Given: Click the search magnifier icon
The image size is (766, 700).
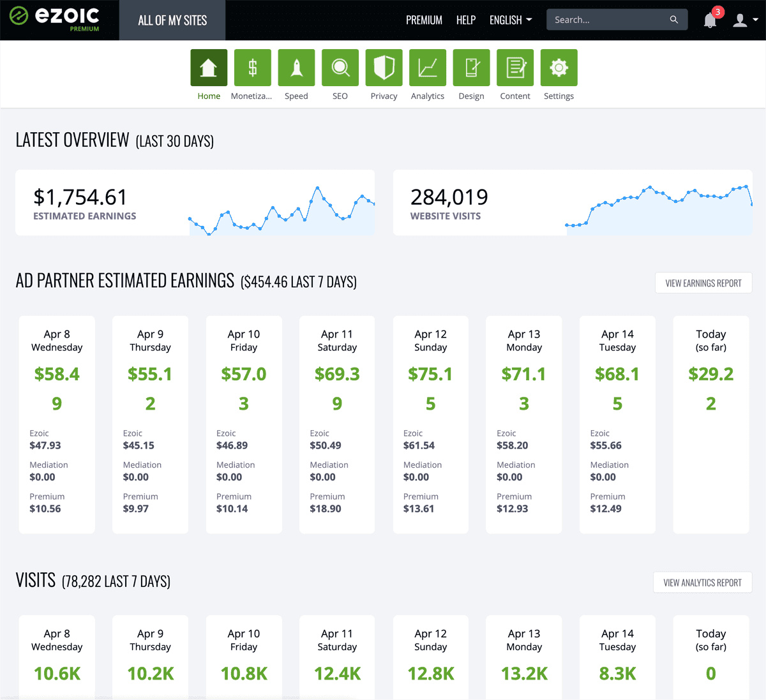Looking at the screenshot, I should click(673, 20).
